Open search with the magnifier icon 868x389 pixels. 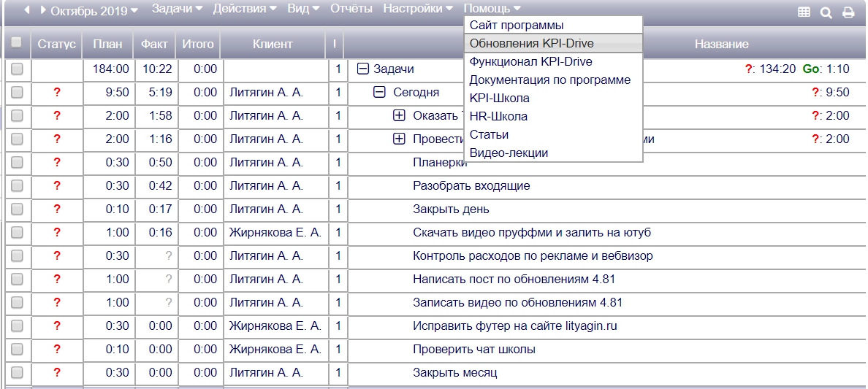pyautogui.click(x=826, y=12)
